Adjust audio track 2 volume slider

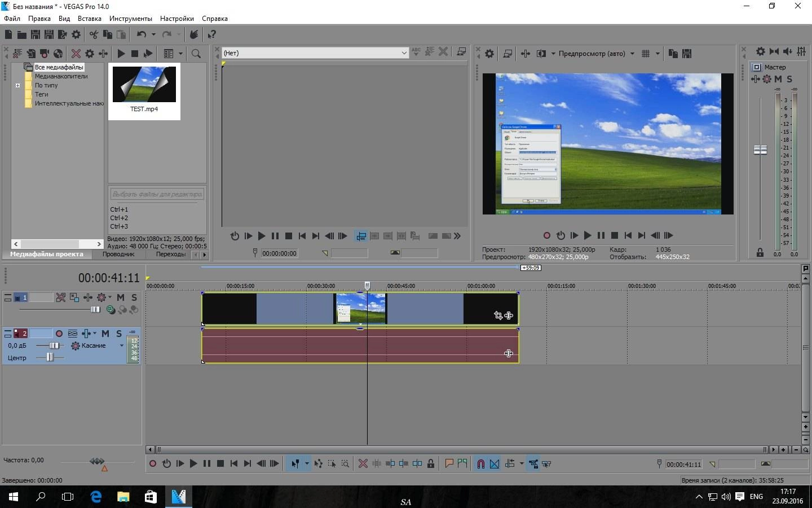coord(54,345)
